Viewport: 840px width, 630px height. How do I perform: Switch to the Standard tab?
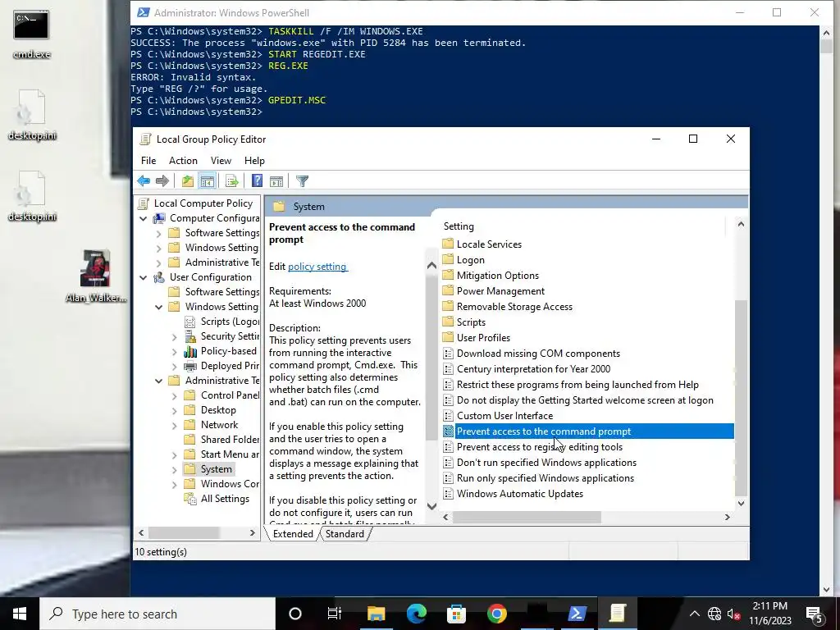(345, 533)
